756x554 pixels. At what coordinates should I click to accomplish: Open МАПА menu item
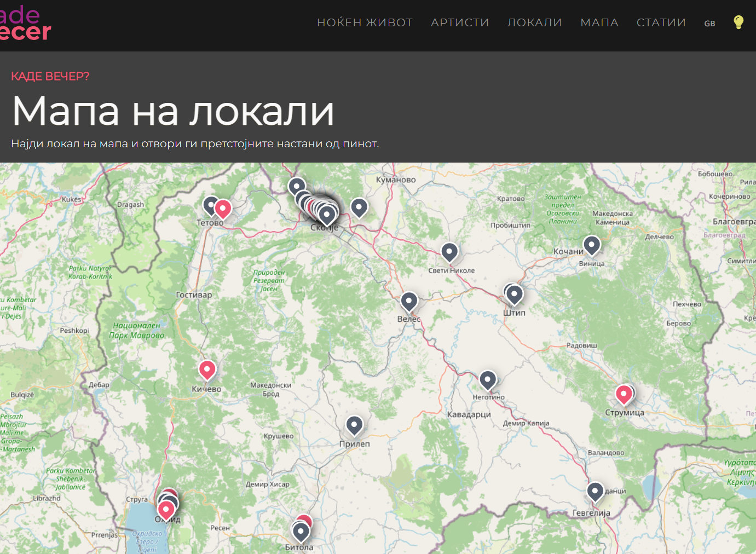point(599,22)
